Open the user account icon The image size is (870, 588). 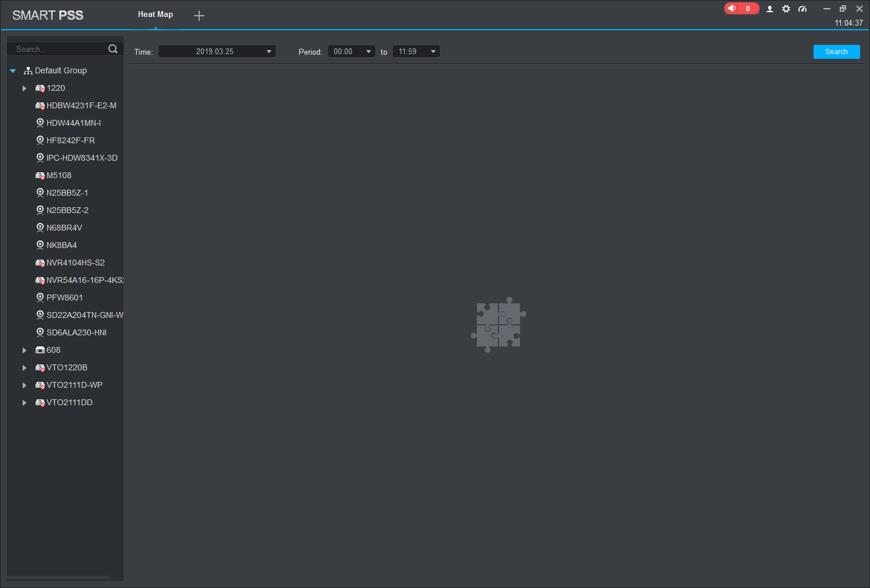tap(770, 9)
